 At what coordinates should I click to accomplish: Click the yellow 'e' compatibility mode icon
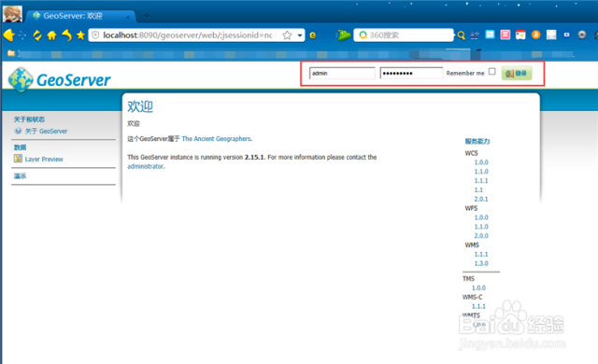[313, 35]
